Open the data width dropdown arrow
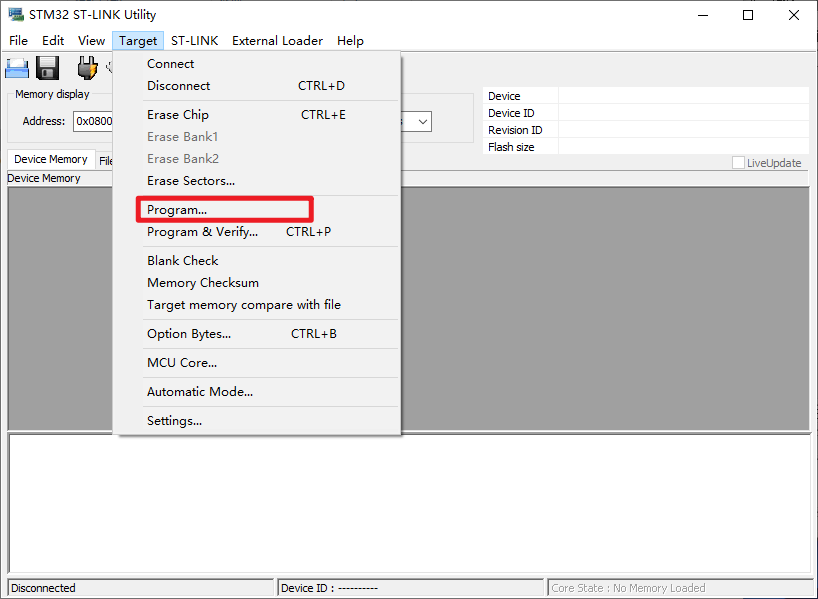The width and height of the screenshot is (818, 599). coord(423,122)
